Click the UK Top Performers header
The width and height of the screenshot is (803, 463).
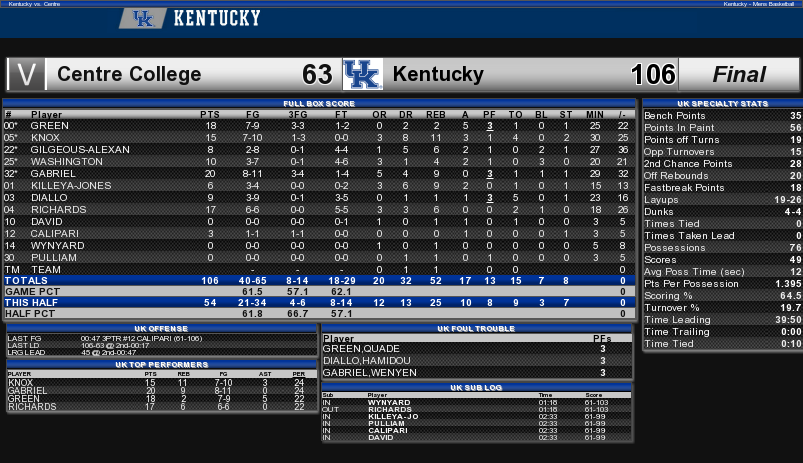[x=161, y=365]
